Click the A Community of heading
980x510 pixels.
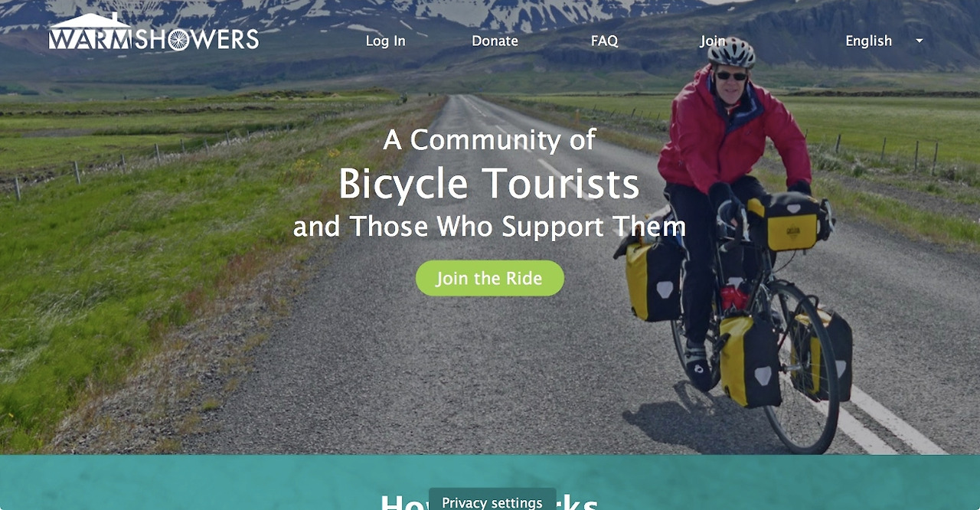pos(489,140)
